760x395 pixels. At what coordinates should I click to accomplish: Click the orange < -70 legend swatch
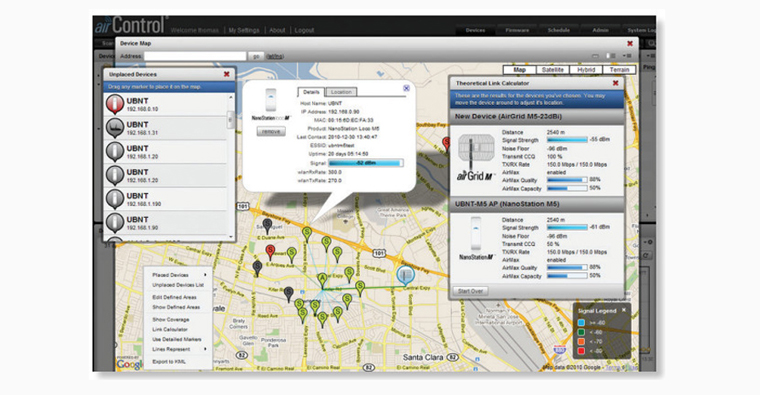(x=581, y=341)
